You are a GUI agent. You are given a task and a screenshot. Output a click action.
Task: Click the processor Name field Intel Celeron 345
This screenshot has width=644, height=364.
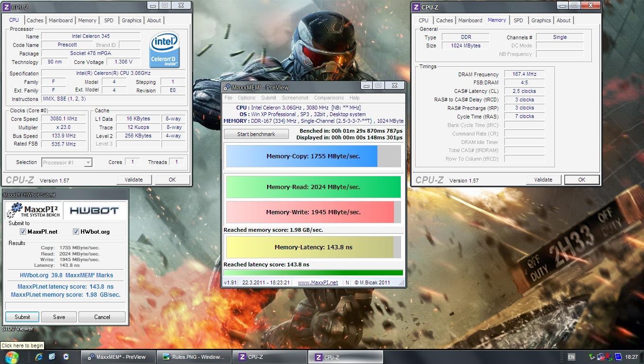coord(91,36)
